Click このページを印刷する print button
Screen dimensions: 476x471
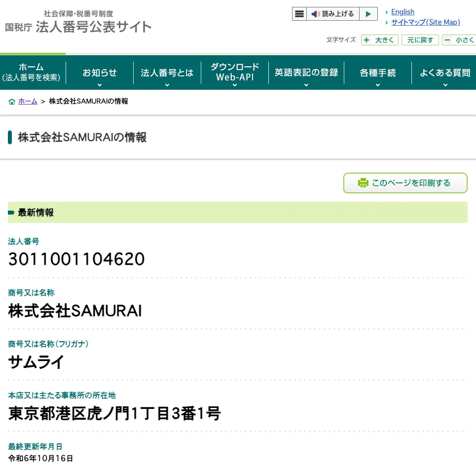pyautogui.click(x=405, y=183)
